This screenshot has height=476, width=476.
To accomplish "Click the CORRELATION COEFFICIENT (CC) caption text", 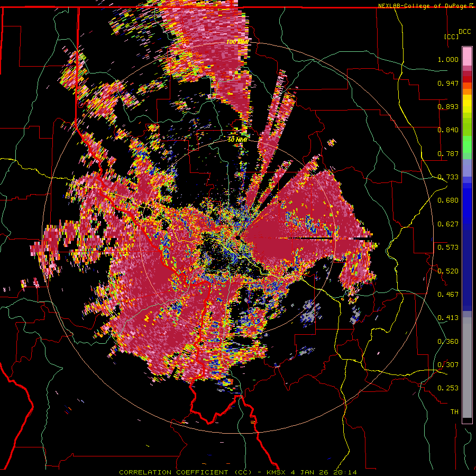I will click(x=186, y=472).
